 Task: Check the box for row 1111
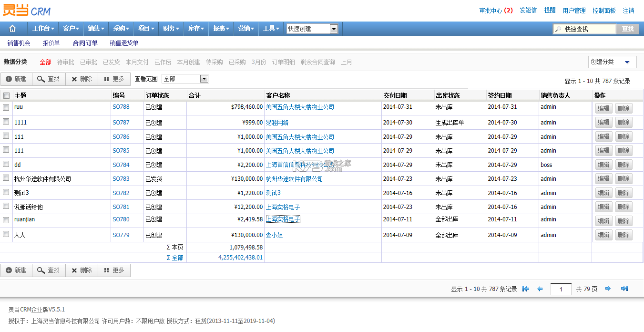click(x=6, y=122)
